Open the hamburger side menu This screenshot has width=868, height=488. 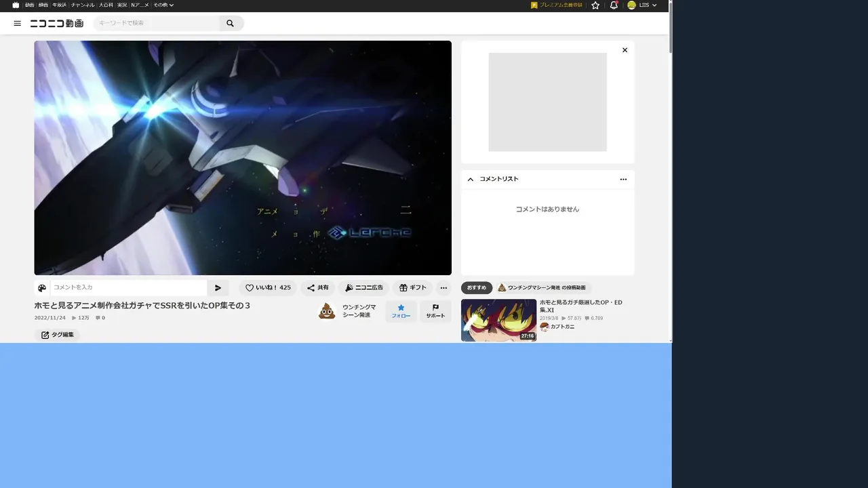tap(18, 23)
